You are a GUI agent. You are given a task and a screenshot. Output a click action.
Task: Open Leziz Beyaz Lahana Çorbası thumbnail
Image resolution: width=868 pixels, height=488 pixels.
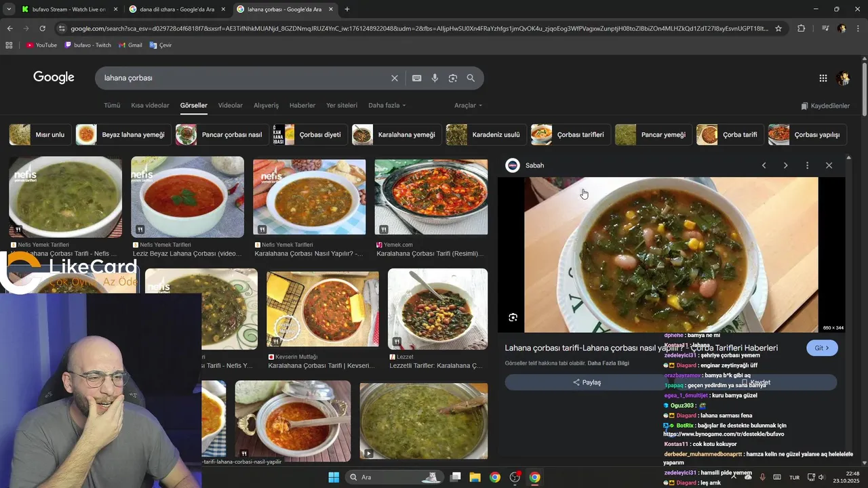[187, 197]
